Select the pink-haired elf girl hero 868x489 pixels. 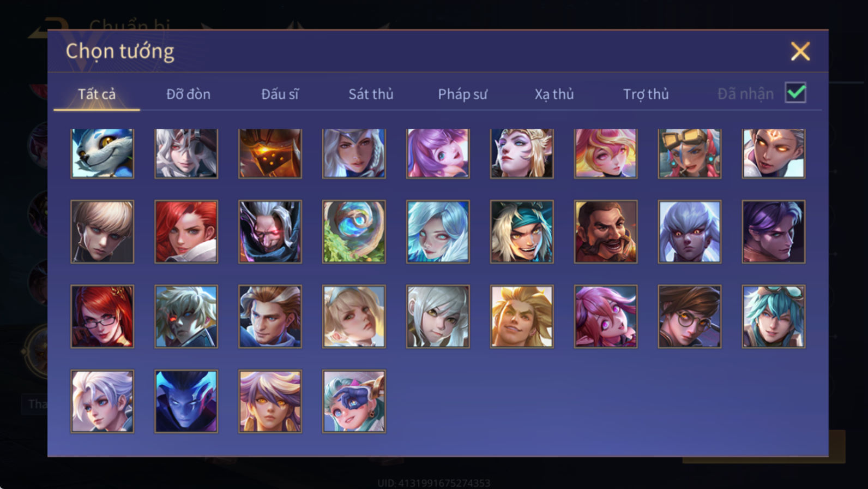(x=605, y=317)
